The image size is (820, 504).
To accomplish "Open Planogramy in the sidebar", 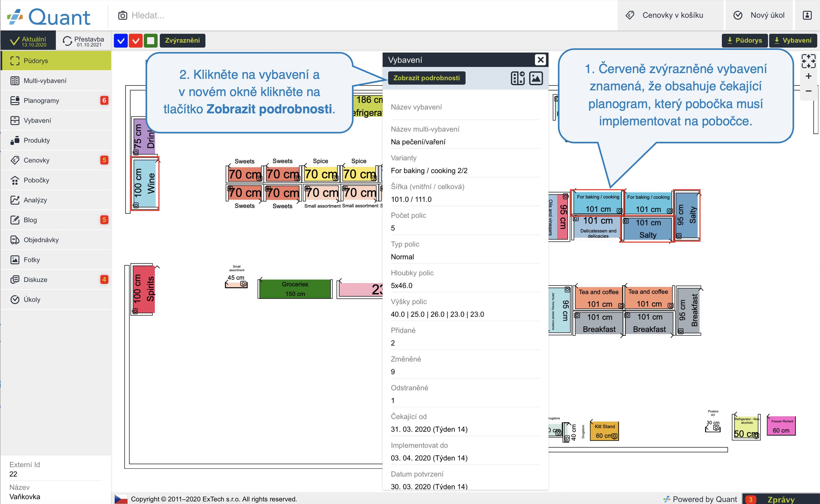I will pyautogui.click(x=41, y=101).
